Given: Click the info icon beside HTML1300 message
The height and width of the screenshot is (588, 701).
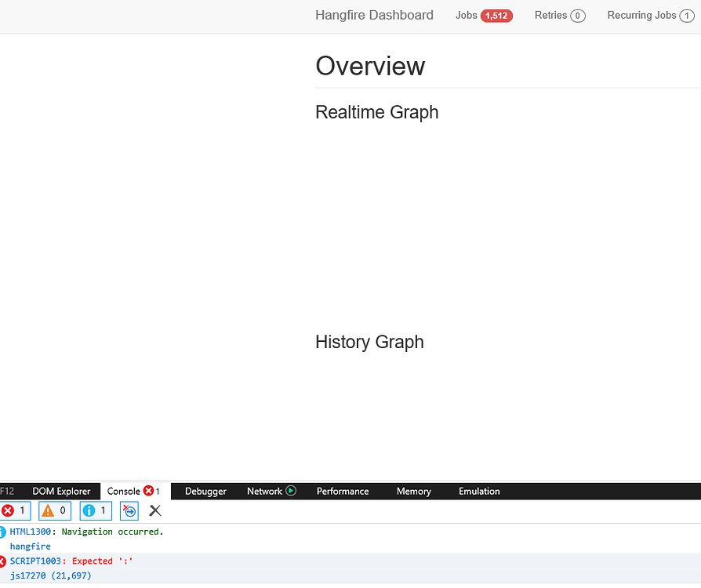Looking at the screenshot, I should [x=2, y=531].
